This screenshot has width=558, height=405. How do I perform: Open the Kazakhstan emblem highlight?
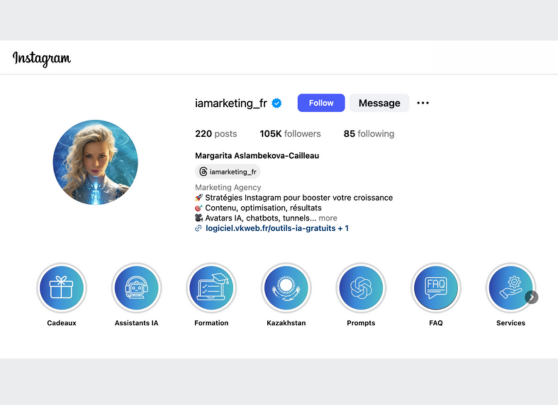pyautogui.click(x=286, y=288)
